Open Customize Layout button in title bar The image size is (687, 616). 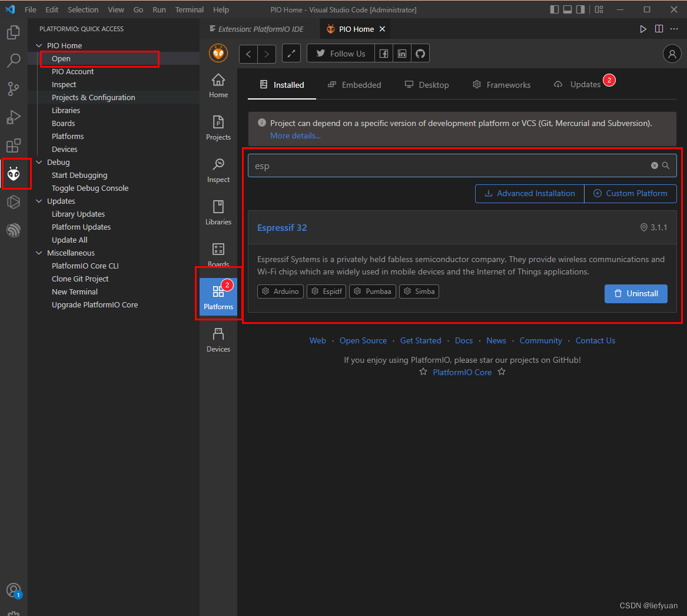point(599,9)
